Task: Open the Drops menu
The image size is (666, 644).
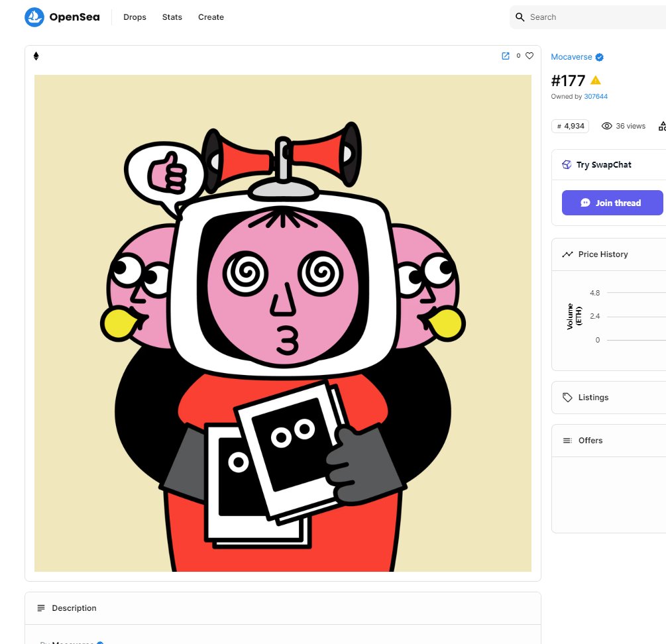Action: [135, 17]
